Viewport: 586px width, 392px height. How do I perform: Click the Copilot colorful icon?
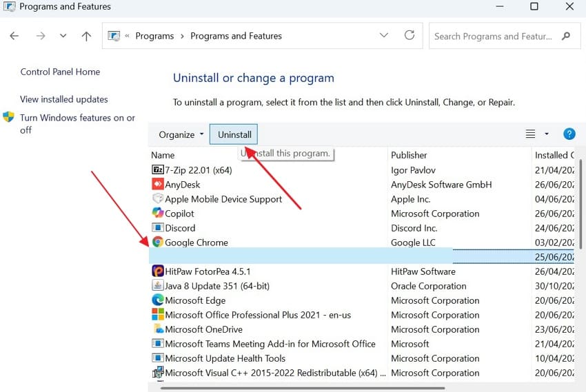tap(158, 213)
